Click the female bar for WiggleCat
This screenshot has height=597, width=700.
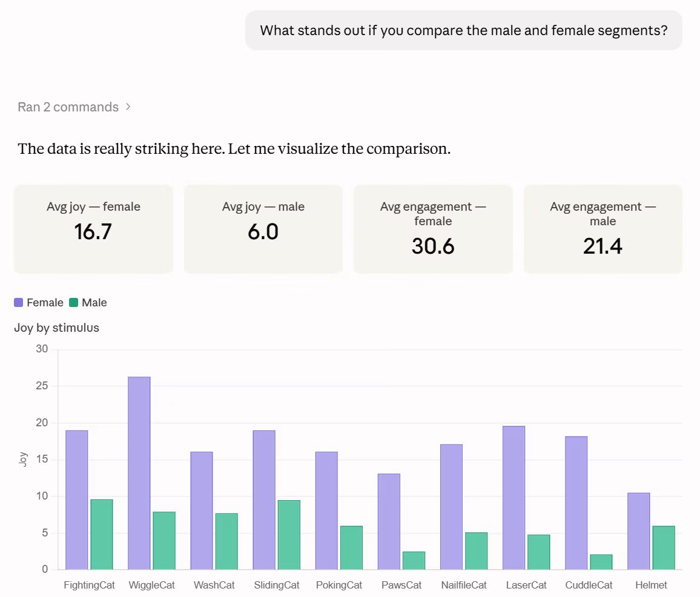(x=139, y=473)
